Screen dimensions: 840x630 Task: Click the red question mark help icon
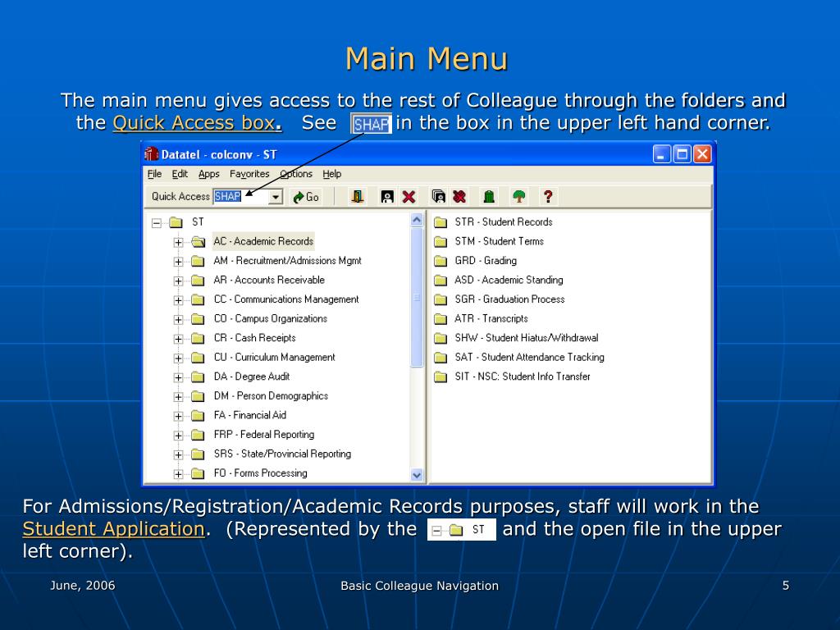pos(547,197)
